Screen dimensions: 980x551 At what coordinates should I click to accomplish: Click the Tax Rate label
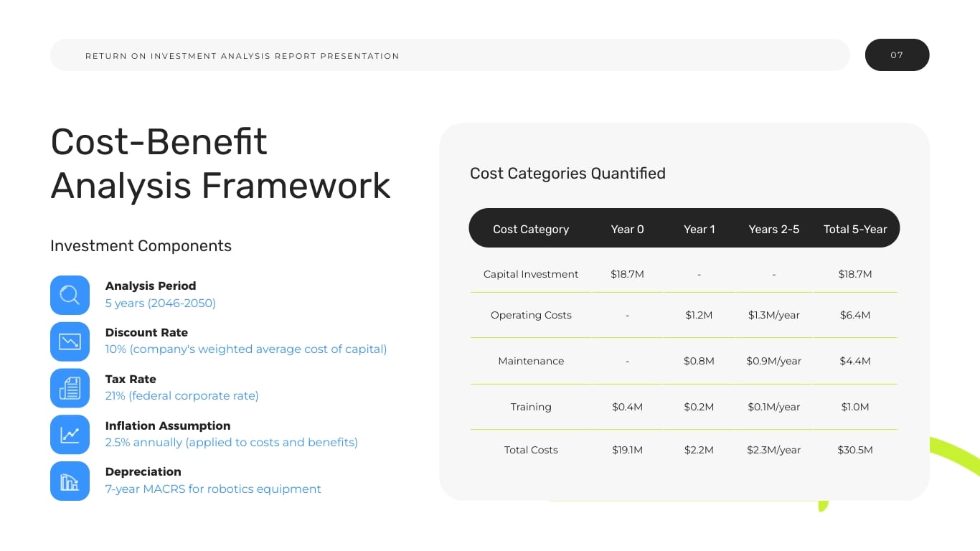tap(131, 379)
